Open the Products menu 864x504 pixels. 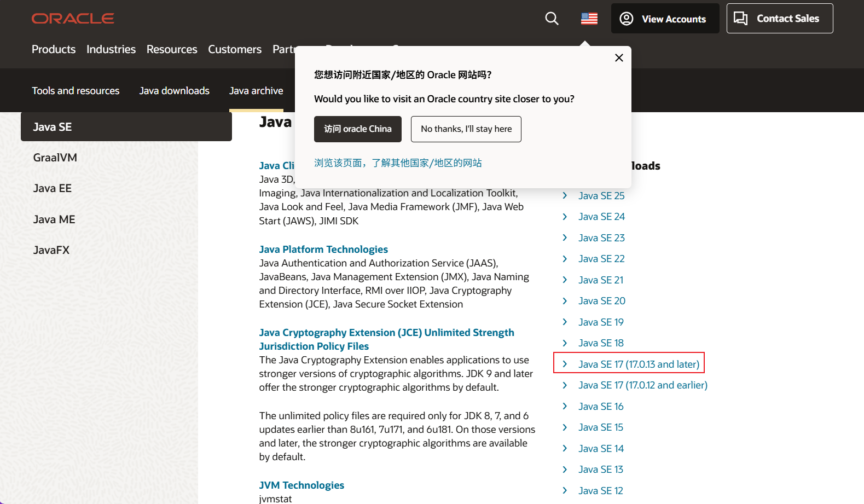click(54, 49)
